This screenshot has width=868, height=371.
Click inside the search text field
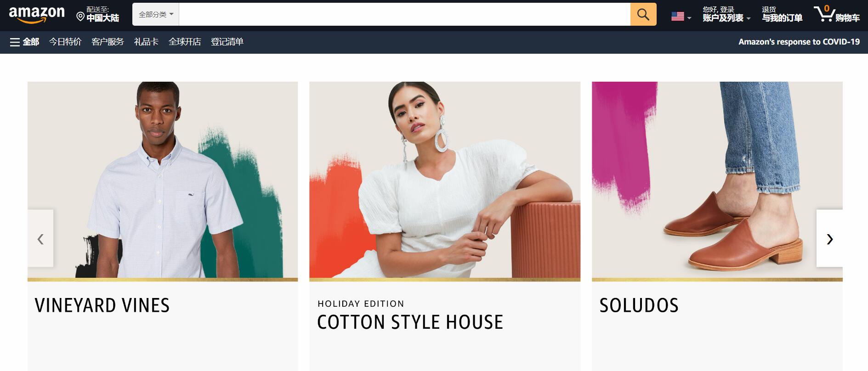404,14
